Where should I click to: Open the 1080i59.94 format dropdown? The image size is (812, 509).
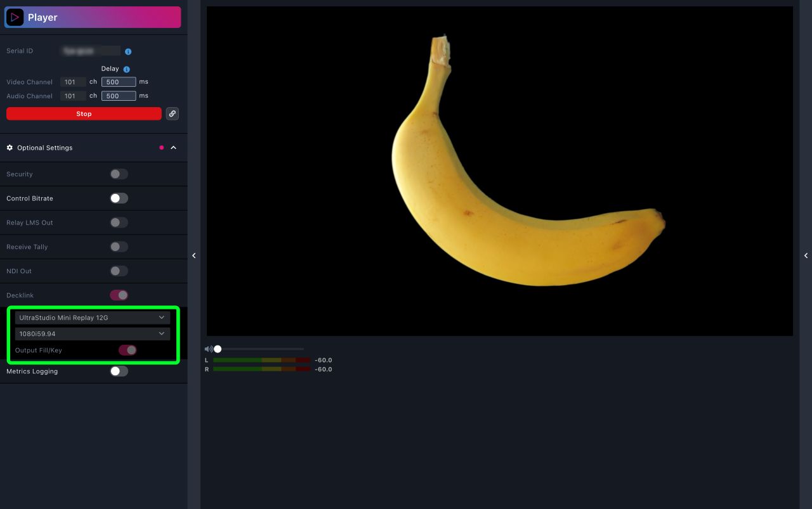pos(93,333)
